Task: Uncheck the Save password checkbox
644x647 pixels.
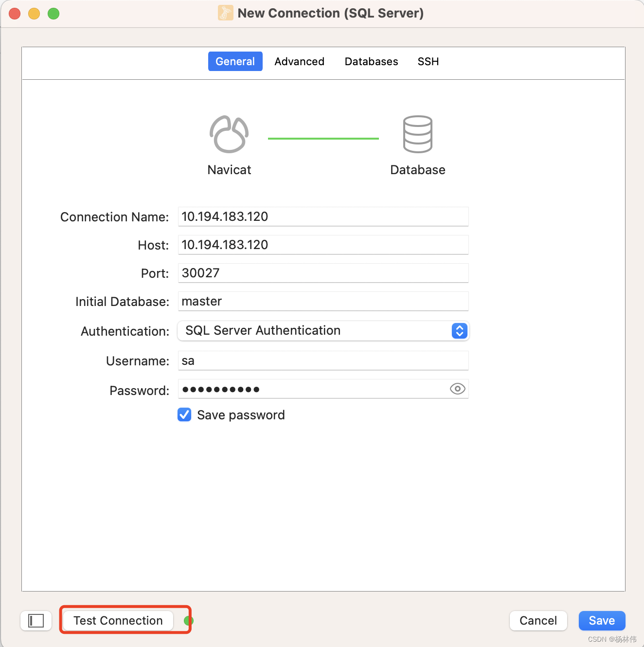Action: click(x=184, y=414)
